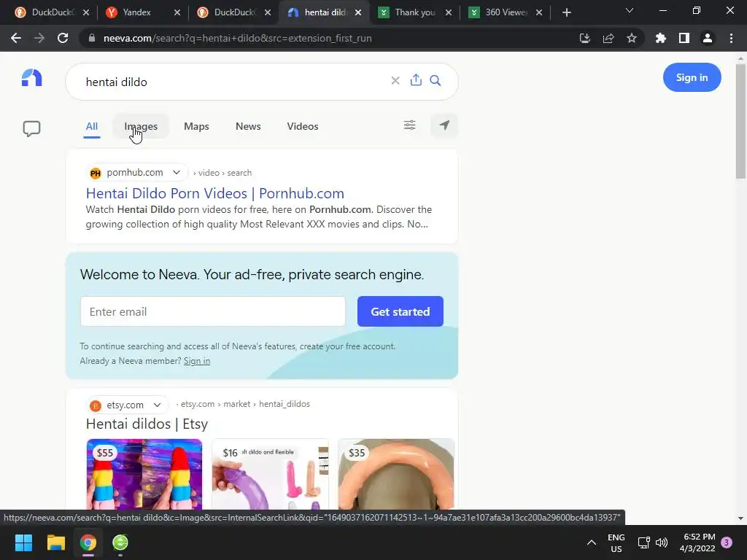
Task: Go back with browser back arrow
Action: pyautogui.click(x=16, y=38)
